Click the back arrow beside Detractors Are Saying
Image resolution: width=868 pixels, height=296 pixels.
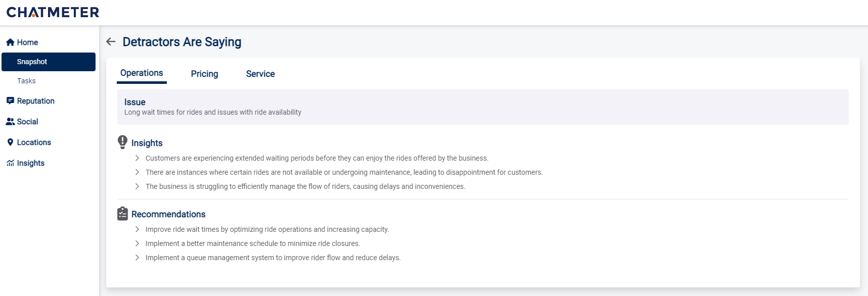tap(111, 41)
